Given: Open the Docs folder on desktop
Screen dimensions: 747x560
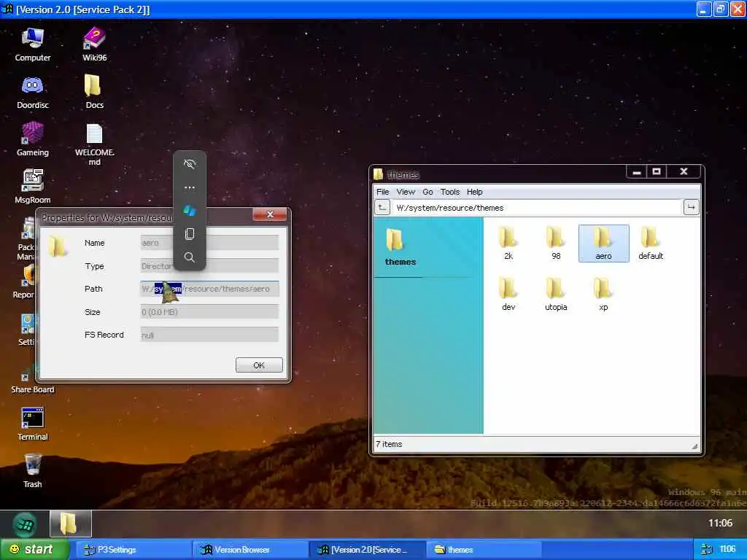Looking at the screenshot, I should pyautogui.click(x=94, y=92).
